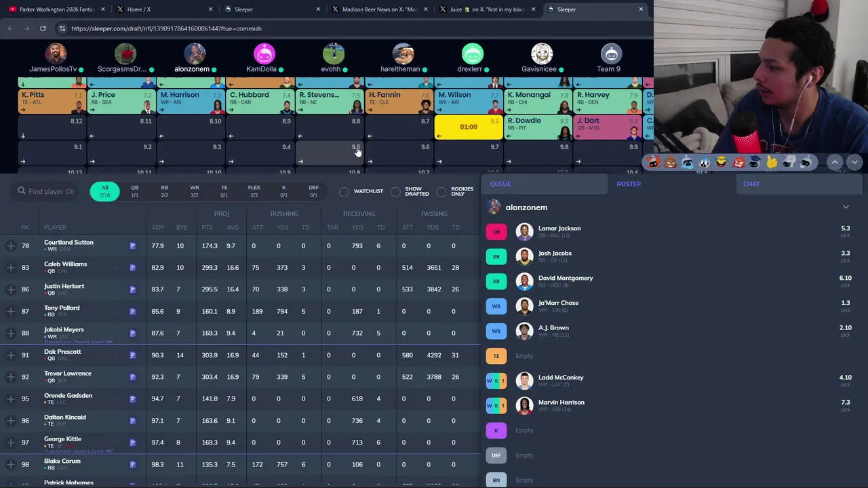Expand the draft board with the down chevron
The height and width of the screenshot is (488, 868).
coord(854,162)
